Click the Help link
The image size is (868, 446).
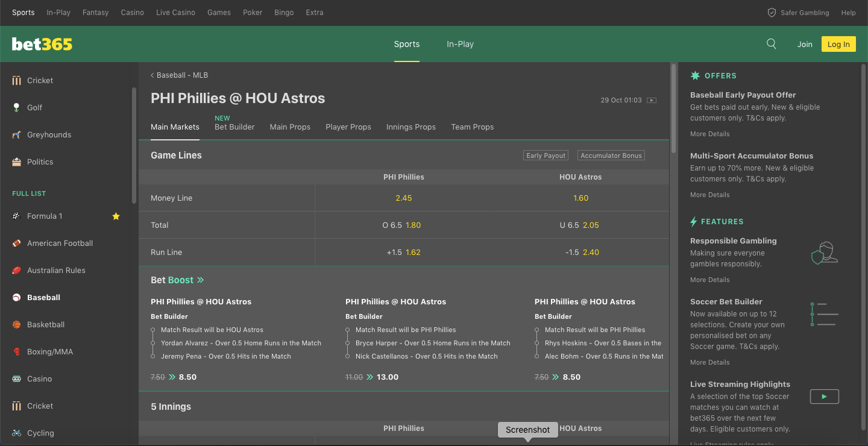click(x=848, y=12)
